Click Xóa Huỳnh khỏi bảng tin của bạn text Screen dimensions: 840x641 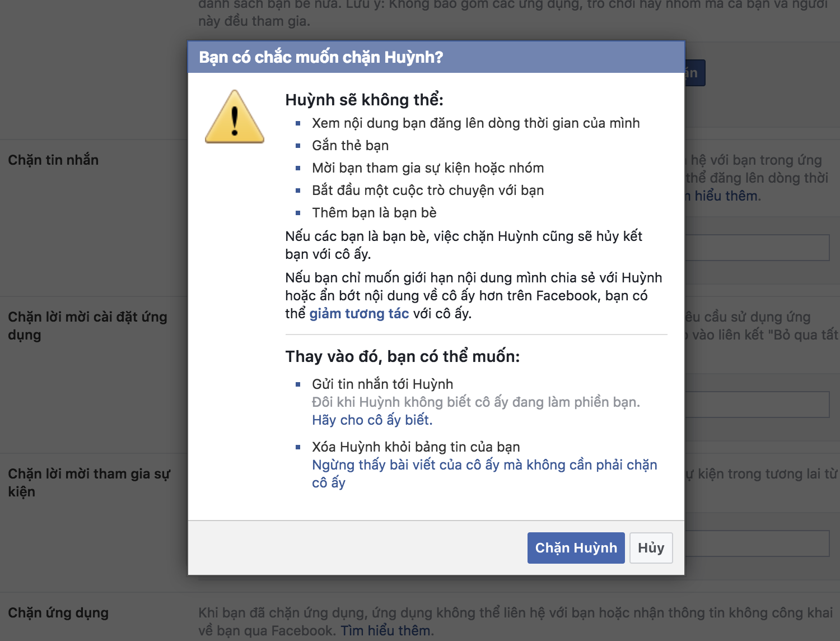(416, 447)
